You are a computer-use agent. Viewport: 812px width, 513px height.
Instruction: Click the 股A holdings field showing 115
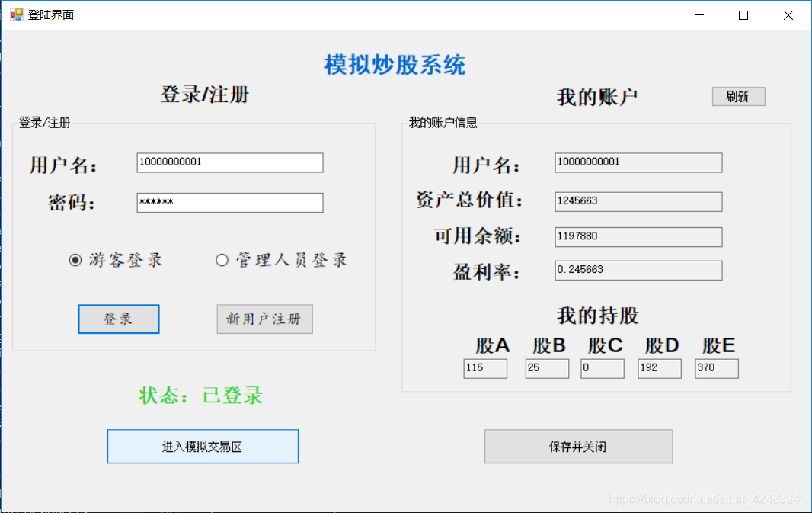(485, 368)
